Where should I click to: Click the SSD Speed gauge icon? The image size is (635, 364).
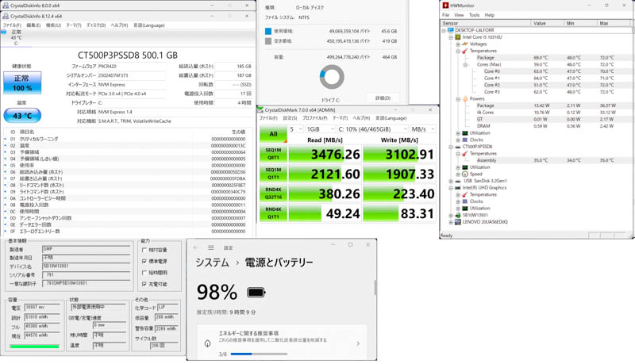[x=465, y=174]
